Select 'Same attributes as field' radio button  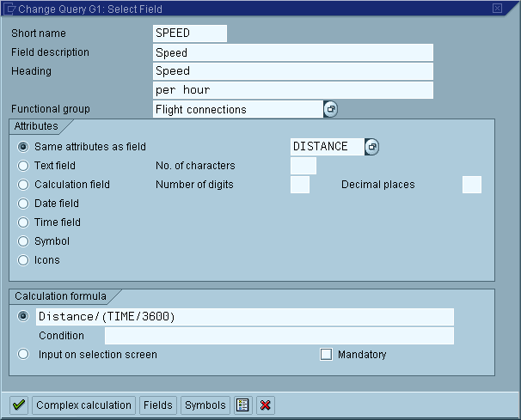(x=23, y=147)
